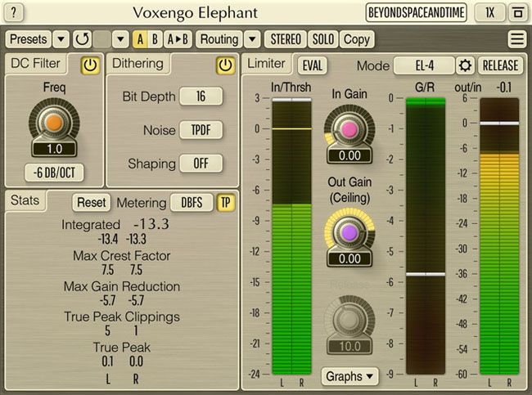Click the STEREO channel group button
The image size is (532, 395).
click(286, 39)
